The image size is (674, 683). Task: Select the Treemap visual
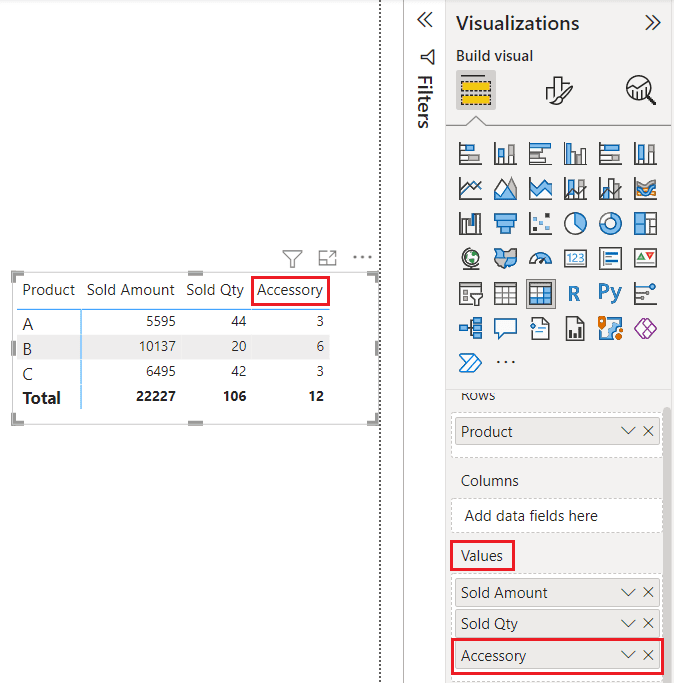coord(645,223)
